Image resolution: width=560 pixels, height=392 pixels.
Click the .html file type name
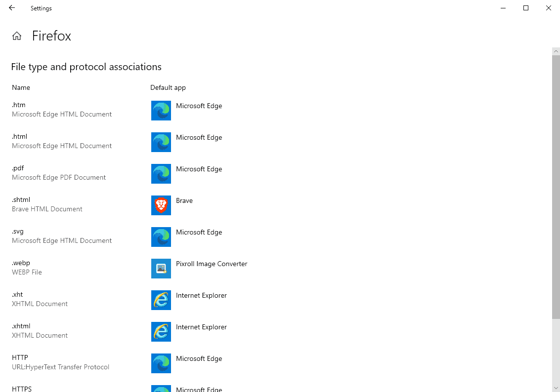coord(19,137)
